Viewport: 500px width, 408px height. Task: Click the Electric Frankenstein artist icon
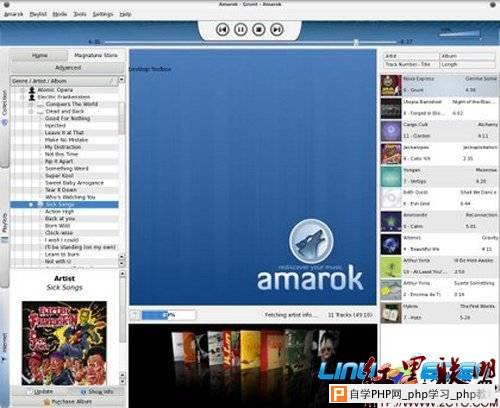point(32,97)
